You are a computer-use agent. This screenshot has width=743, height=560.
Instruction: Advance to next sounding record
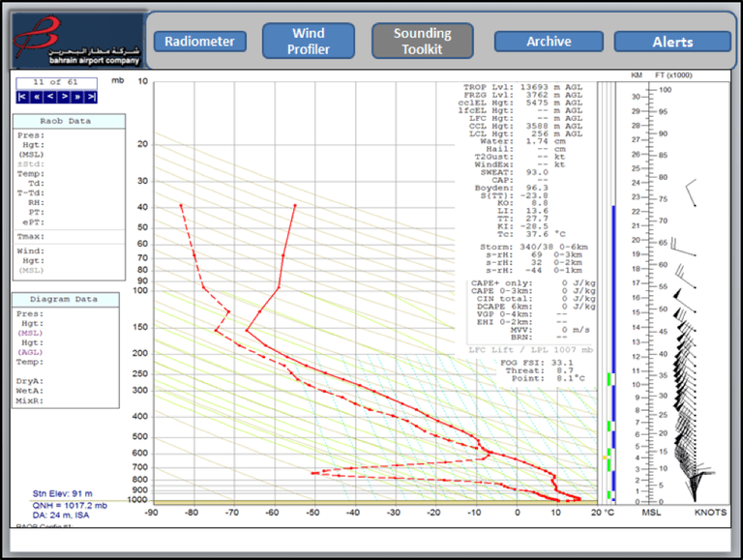64,97
